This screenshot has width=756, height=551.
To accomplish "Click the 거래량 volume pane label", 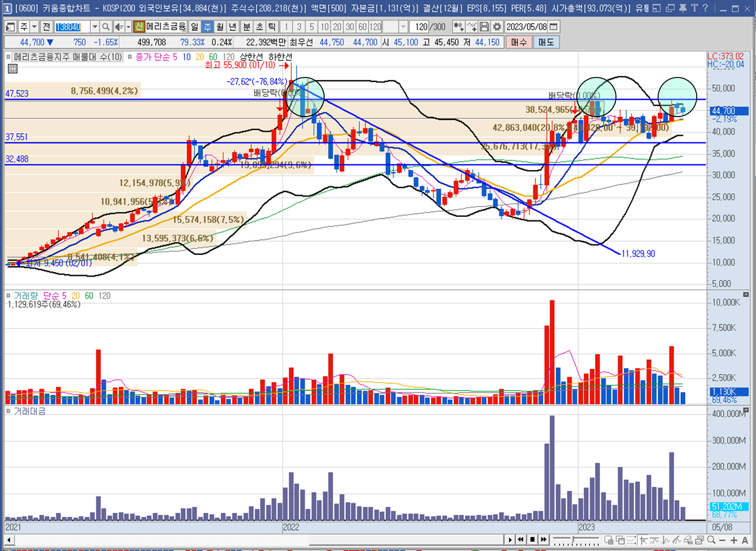I will point(26,296).
